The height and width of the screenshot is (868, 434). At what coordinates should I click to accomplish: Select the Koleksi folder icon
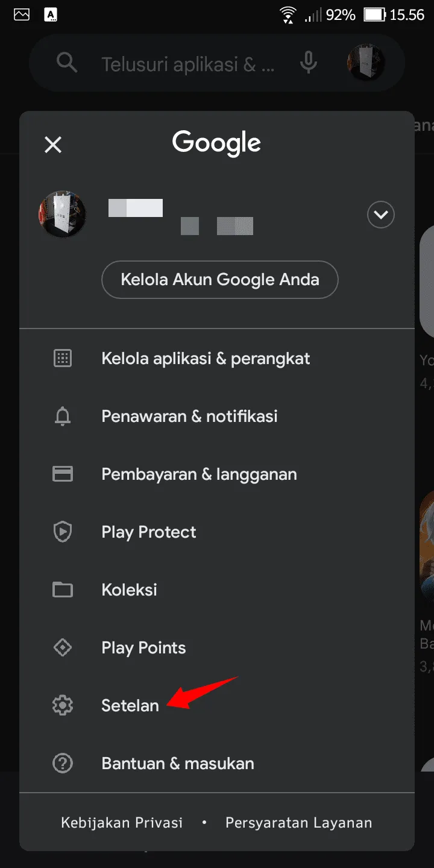coord(63,590)
